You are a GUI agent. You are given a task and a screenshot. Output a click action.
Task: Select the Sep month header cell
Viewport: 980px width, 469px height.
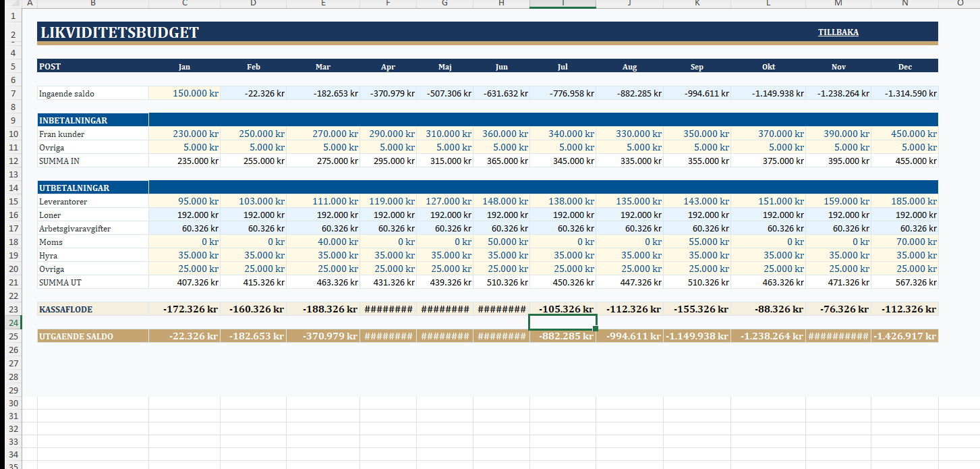click(x=697, y=66)
